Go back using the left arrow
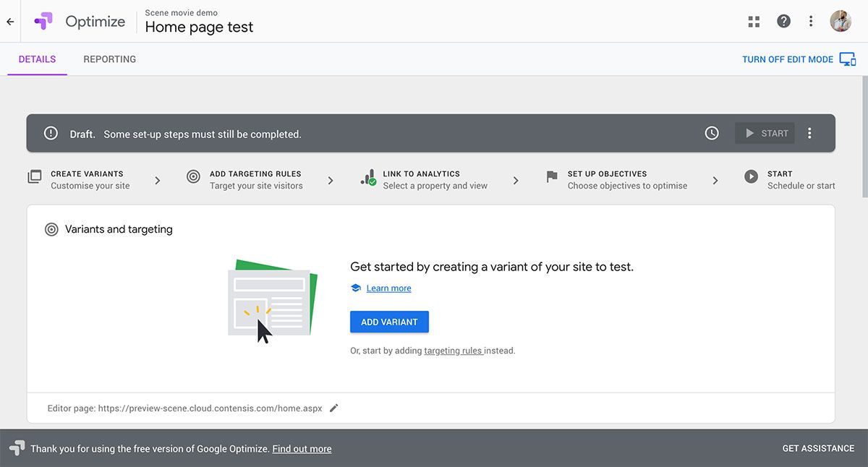Image resolution: width=868 pixels, height=467 pixels. pyautogui.click(x=10, y=22)
